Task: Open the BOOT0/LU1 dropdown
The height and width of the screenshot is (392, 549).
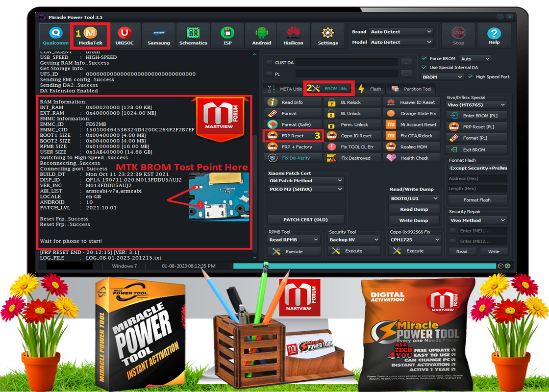Action: (414, 198)
